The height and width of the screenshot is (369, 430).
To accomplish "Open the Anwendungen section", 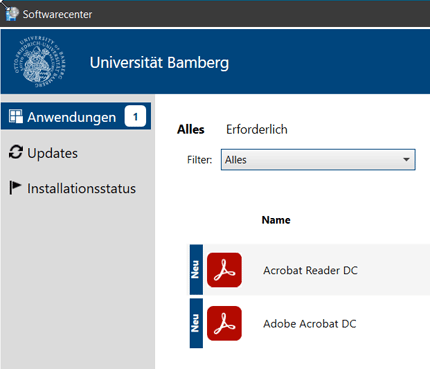I will (x=76, y=116).
